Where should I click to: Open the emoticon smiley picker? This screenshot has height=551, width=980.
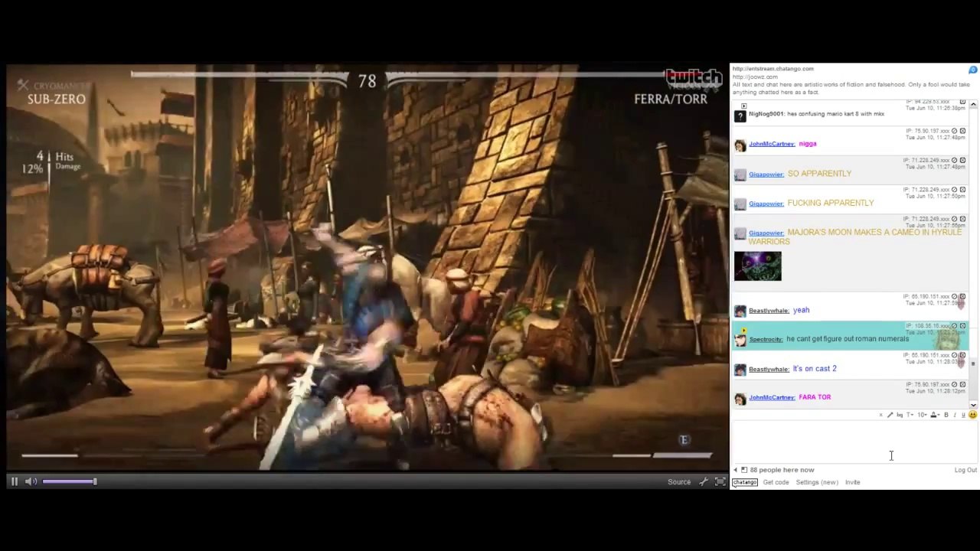coord(972,415)
